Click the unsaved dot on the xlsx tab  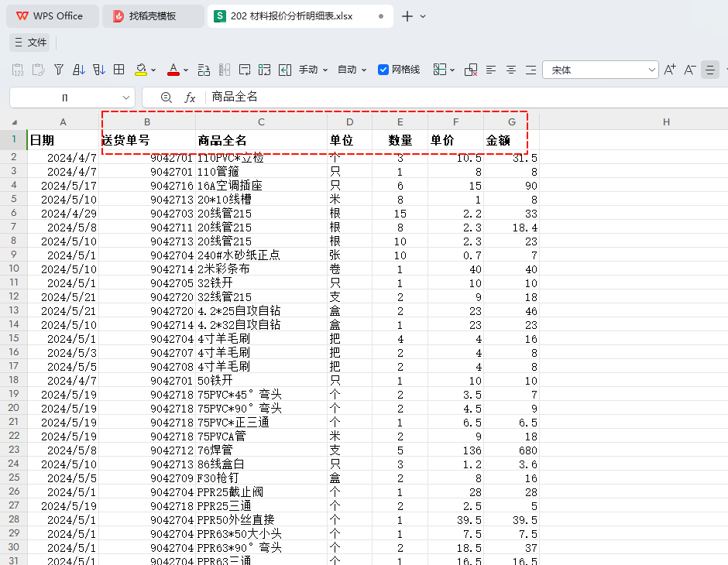tap(381, 16)
